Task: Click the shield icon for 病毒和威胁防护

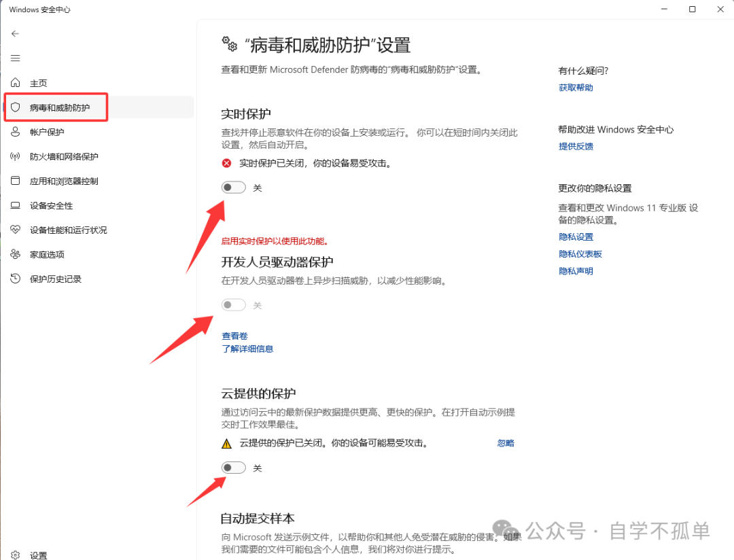Action: pos(16,107)
